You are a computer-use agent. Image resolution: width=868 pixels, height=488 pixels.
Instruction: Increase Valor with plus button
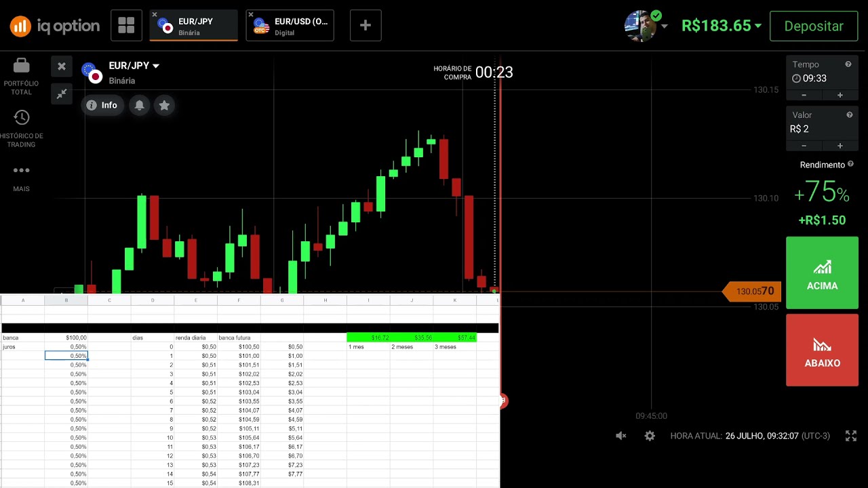[840, 146]
